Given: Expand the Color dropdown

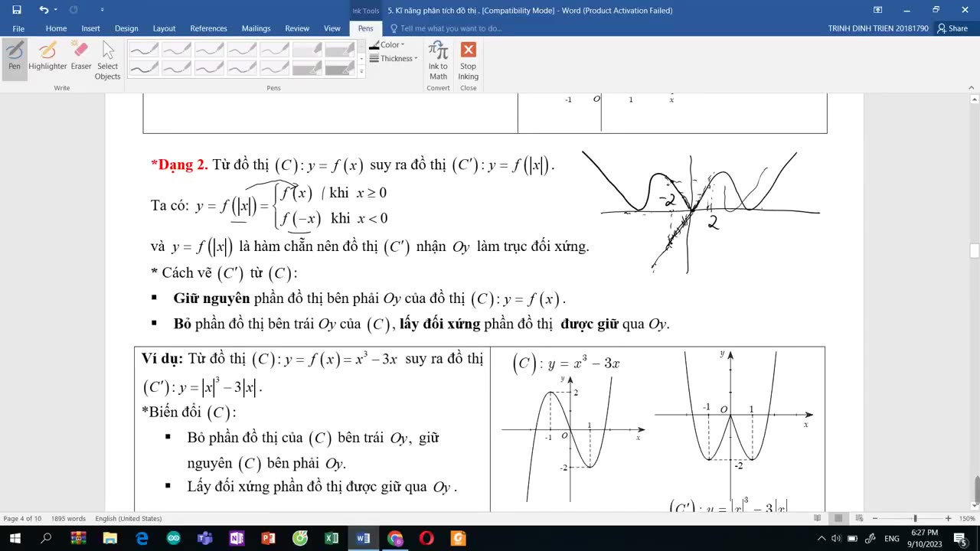Looking at the screenshot, I should [x=387, y=45].
